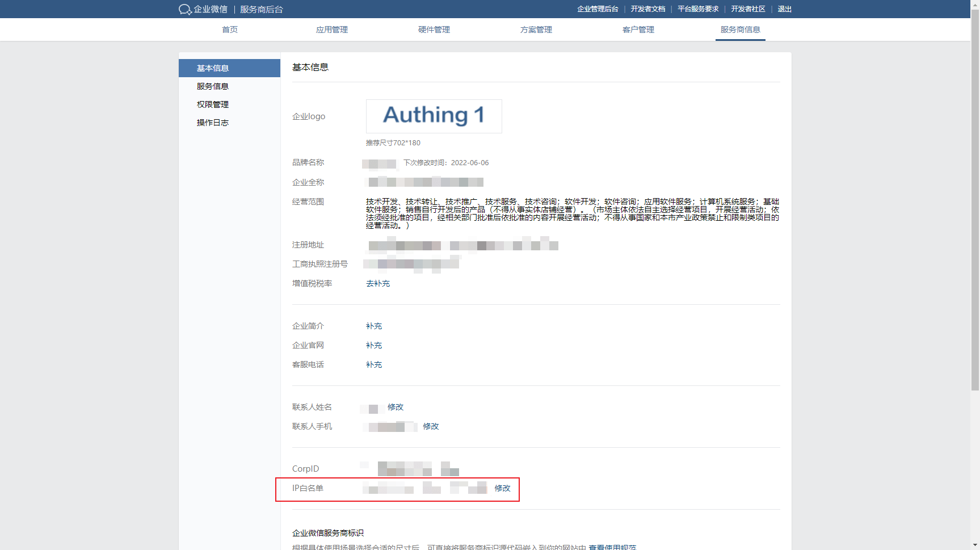Click the Authing 1 enterprise logo image
The image size is (980, 550).
[434, 116]
